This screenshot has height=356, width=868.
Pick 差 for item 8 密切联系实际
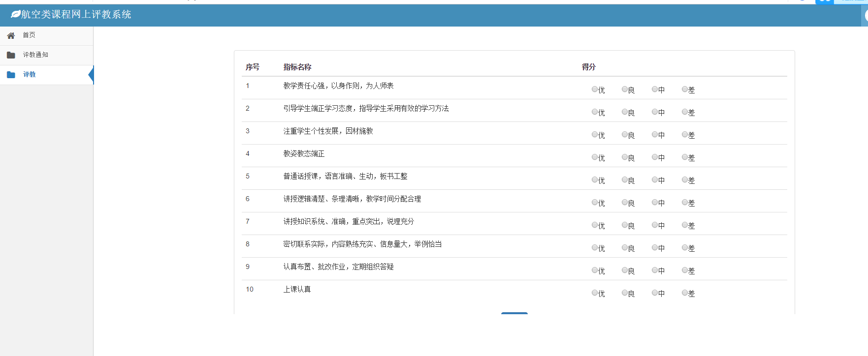685,248
